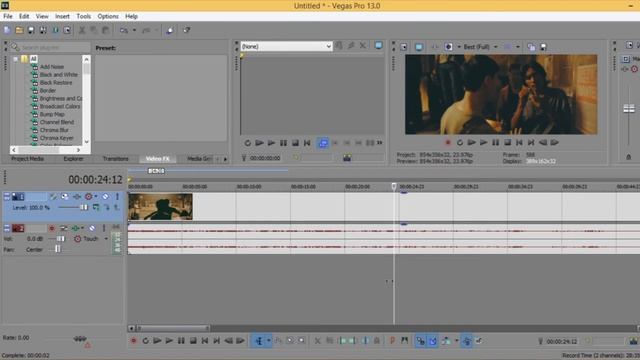Select the Add Noise effect
Image resolution: width=640 pixels, height=360 pixels.
click(x=51, y=67)
